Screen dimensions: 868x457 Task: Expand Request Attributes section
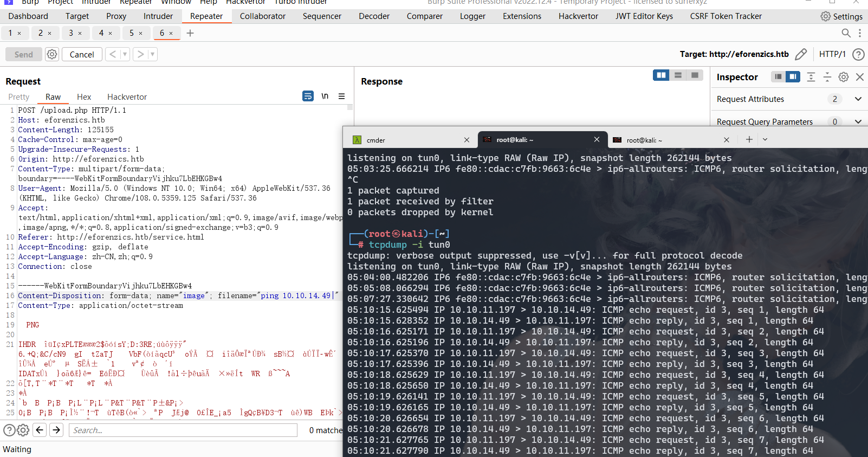click(x=858, y=99)
